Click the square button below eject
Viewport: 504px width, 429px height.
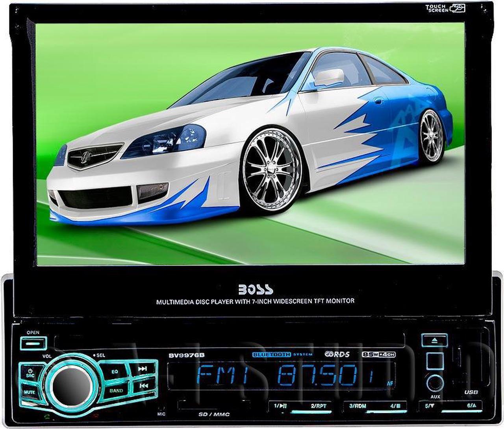tap(435, 361)
